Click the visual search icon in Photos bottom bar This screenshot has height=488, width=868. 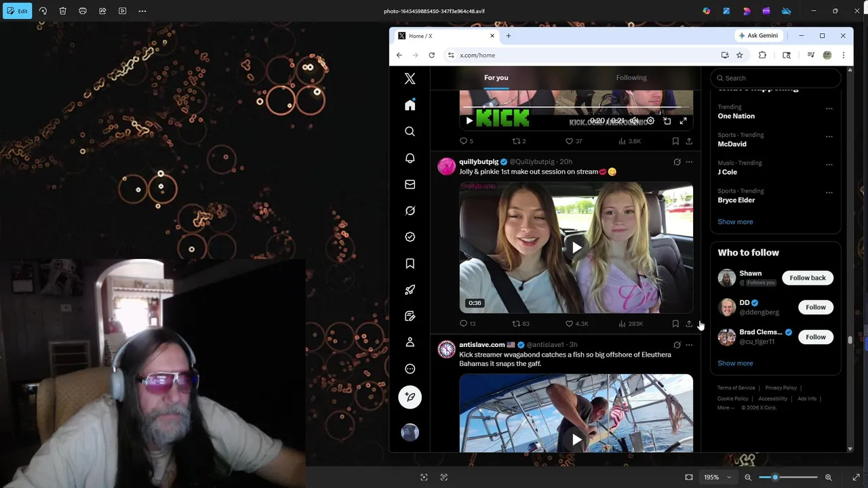(424, 477)
